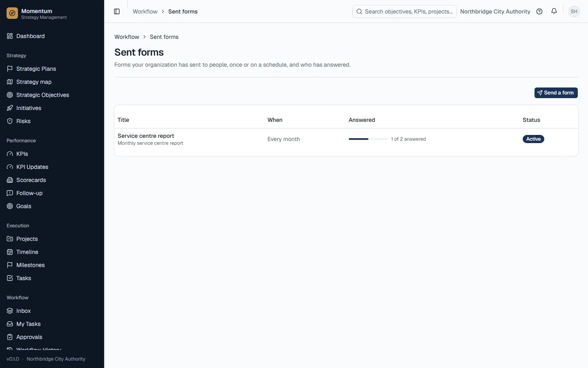Screen dimensions: 588x368
Task: Click the Status column header
Action: click(x=531, y=120)
